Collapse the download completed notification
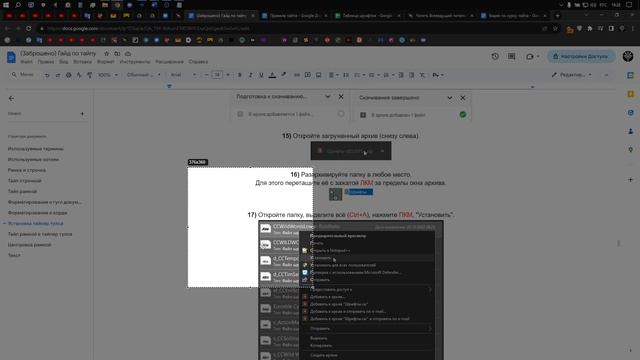This screenshot has width=640, height=360. 449,98
